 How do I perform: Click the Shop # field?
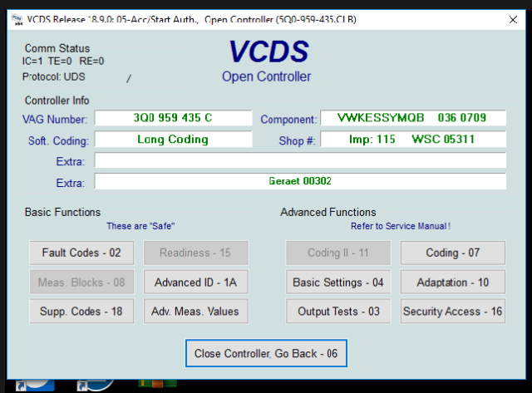(x=413, y=140)
